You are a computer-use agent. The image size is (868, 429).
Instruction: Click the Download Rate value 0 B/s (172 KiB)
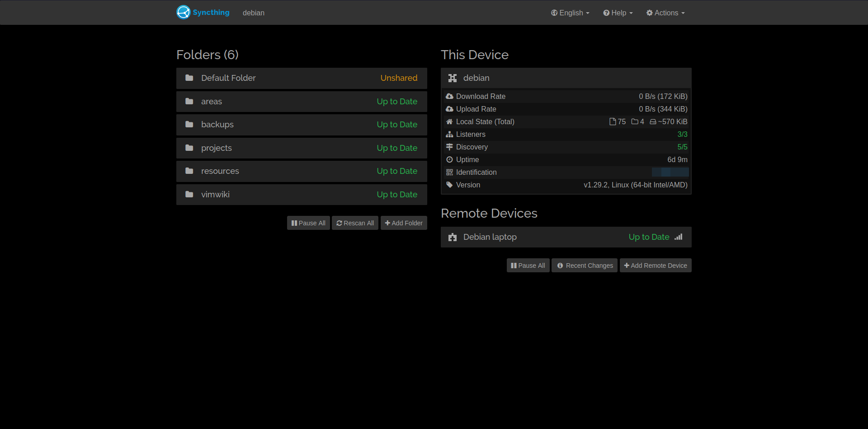click(x=663, y=96)
